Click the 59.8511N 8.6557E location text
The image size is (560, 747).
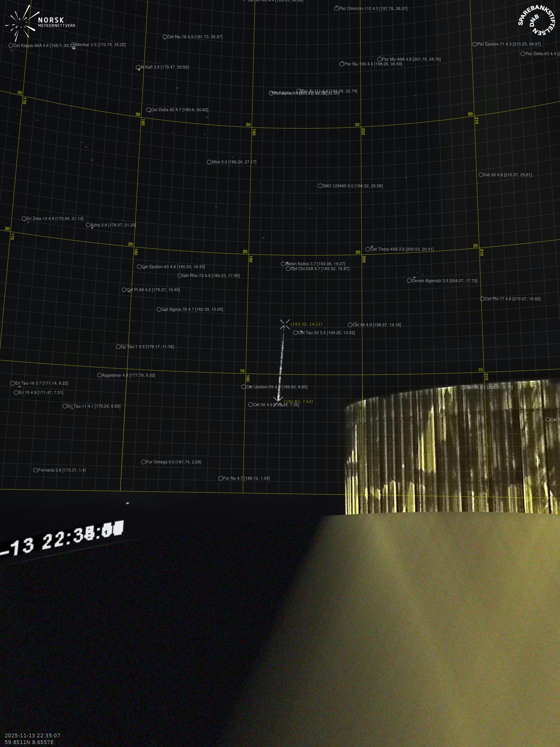(29, 742)
